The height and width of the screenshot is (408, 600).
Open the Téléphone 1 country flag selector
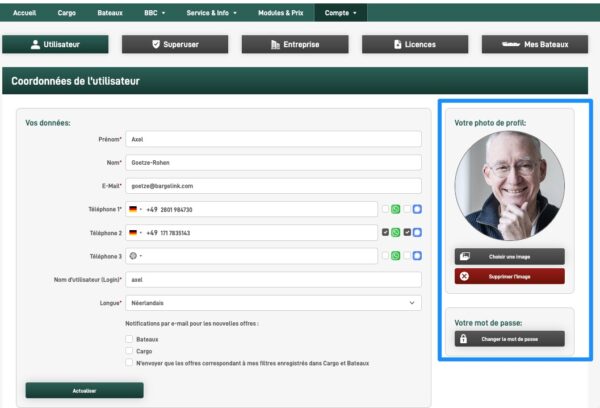click(x=135, y=209)
